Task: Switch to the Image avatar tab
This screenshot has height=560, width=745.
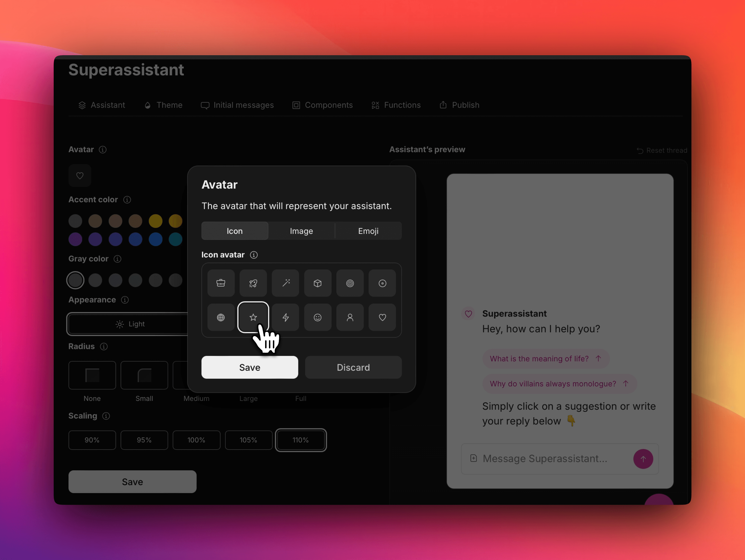Action: click(x=301, y=230)
